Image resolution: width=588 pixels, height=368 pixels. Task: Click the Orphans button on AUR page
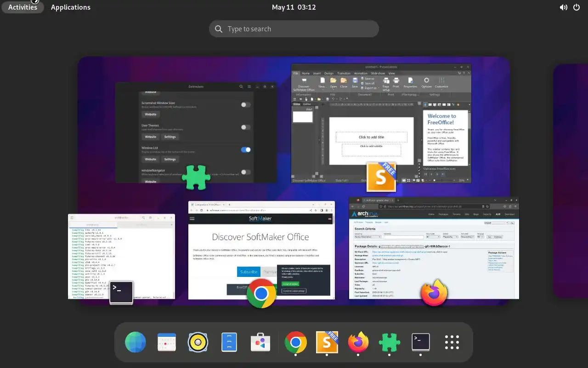tap(498, 237)
